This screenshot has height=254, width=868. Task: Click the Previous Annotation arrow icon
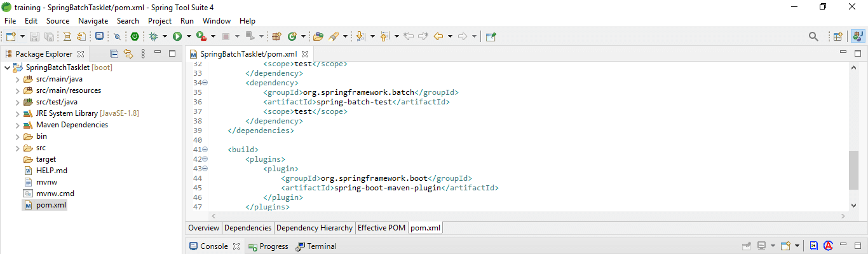384,37
